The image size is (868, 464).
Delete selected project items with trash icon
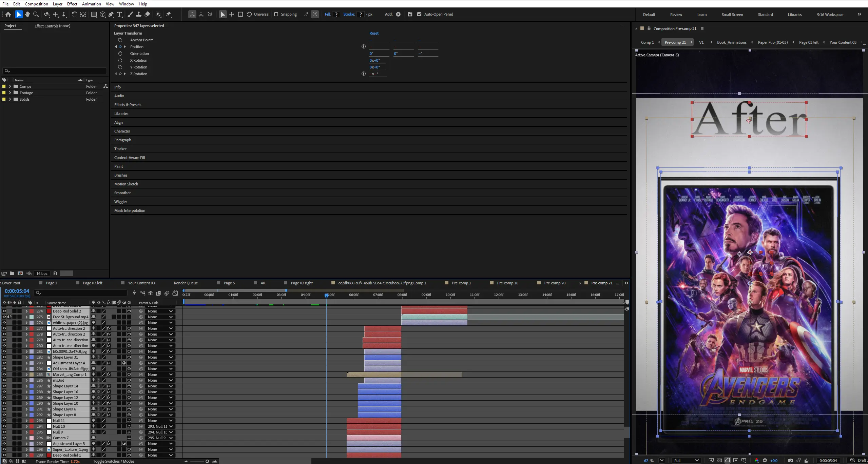55,274
